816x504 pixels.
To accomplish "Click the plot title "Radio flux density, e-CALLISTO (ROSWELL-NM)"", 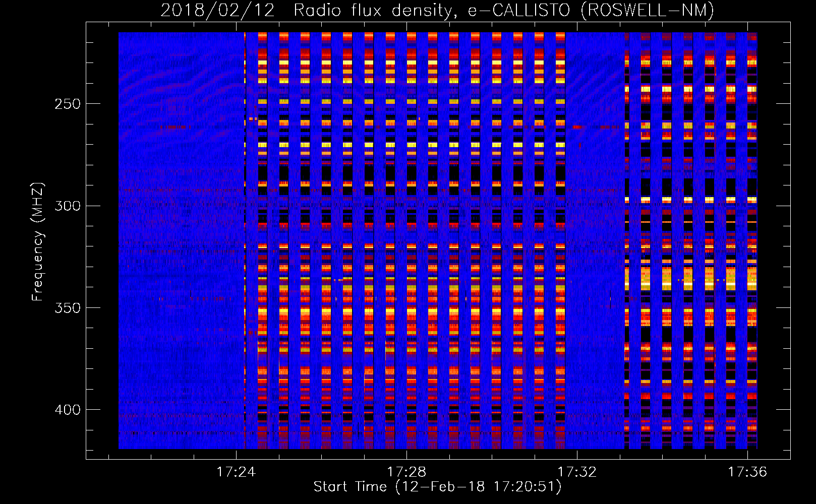I will click(x=504, y=10).
